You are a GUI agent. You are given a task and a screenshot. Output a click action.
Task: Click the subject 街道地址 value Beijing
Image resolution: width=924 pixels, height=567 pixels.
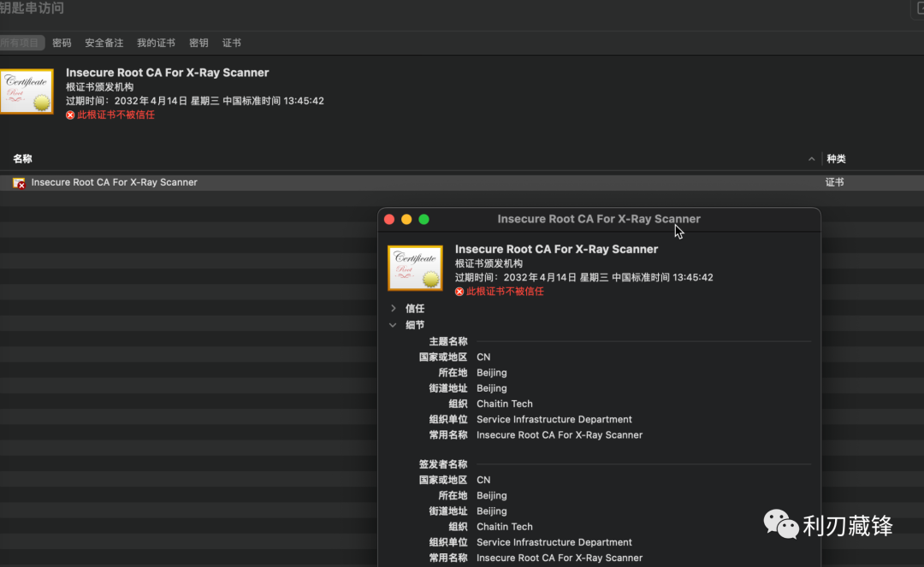tap(491, 388)
